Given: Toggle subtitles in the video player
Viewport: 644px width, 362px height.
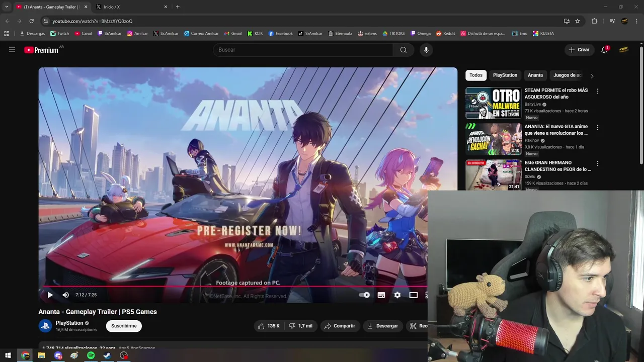Looking at the screenshot, I should [381, 295].
